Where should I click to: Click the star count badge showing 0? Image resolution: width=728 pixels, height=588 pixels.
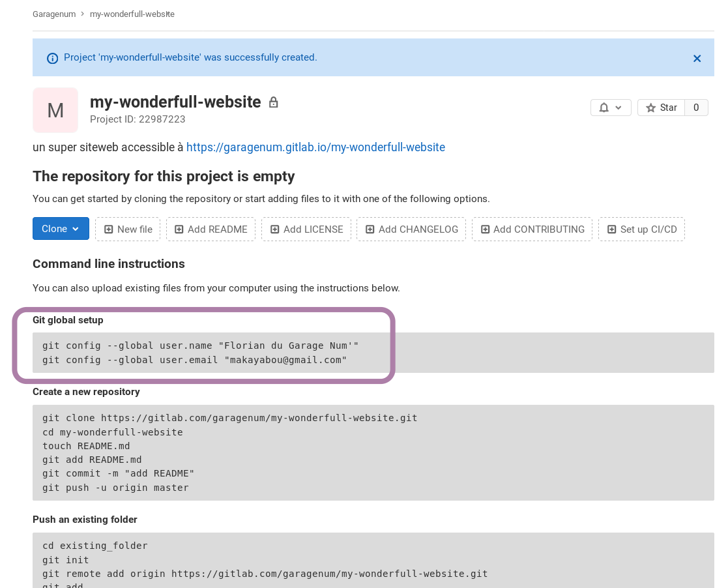(x=696, y=107)
